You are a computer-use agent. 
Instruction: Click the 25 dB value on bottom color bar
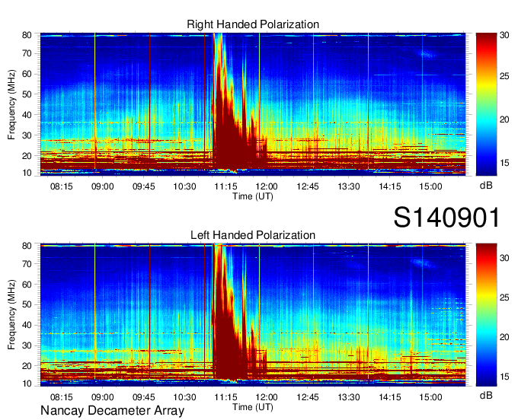coord(504,297)
